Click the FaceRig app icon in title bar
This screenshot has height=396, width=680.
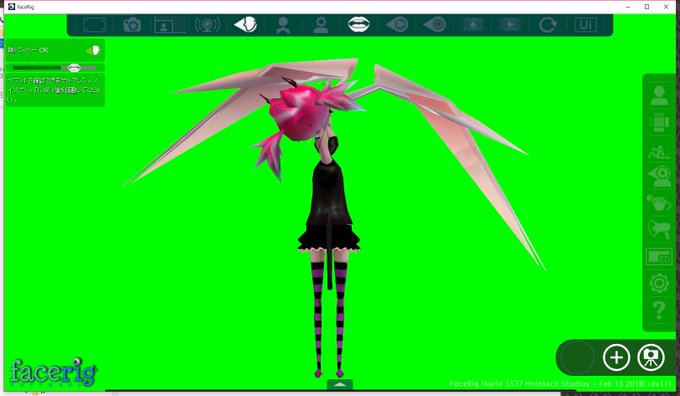click(12, 7)
